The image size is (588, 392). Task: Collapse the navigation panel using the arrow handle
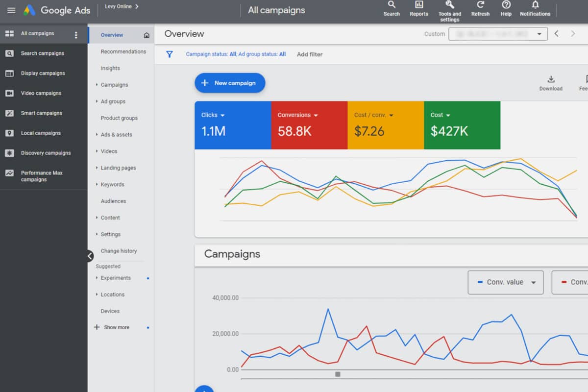pyautogui.click(x=90, y=256)
